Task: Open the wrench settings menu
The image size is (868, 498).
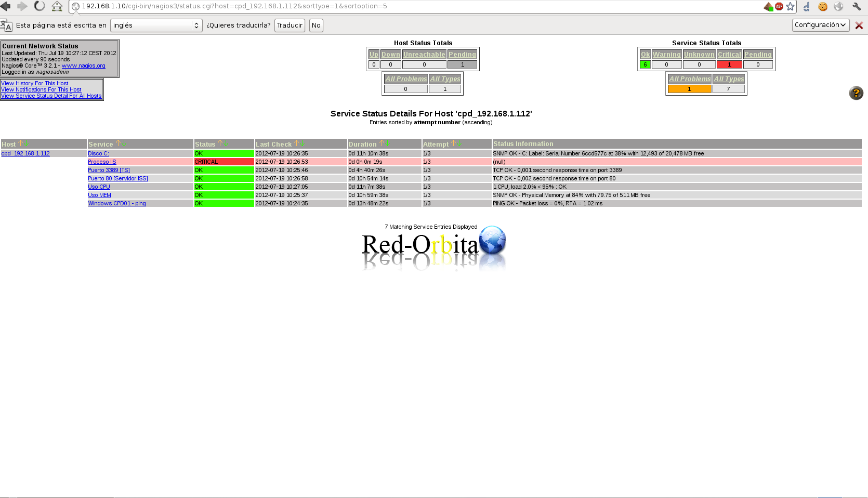Action: (857, 7)
